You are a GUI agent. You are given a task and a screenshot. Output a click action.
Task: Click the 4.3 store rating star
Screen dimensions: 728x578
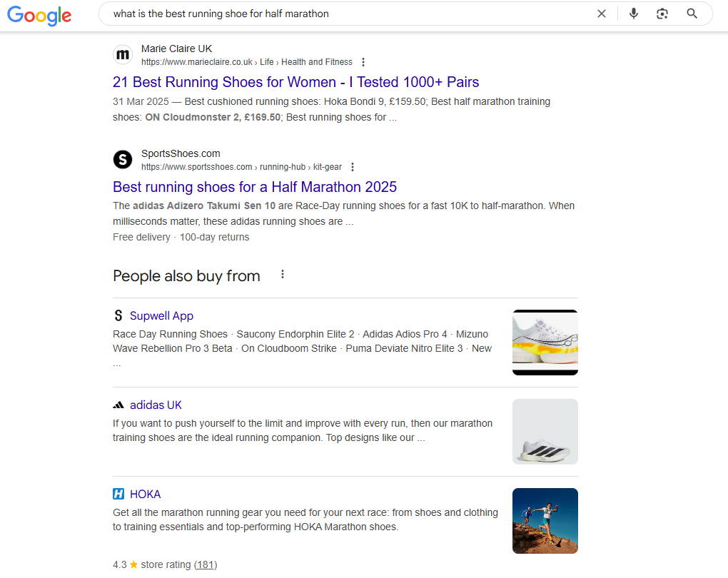pyautogui.click(x=133, y=564)
